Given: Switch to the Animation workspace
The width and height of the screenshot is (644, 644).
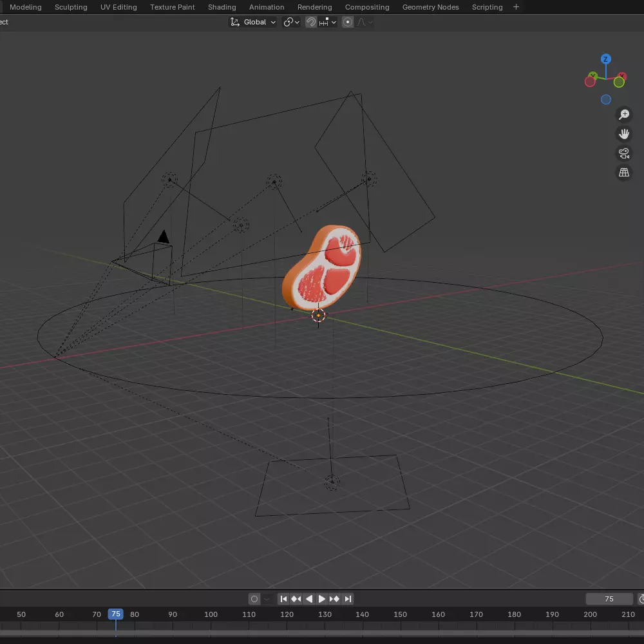Looking at the screenshot, I should point(267,7).
